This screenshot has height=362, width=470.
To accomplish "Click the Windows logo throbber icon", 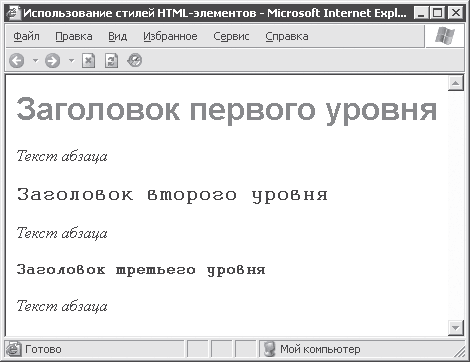I will pos(445,35).
